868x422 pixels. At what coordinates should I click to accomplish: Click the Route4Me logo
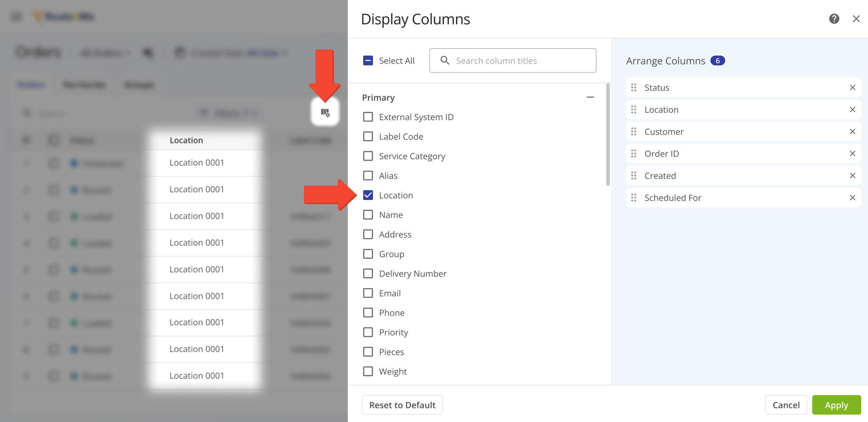[64, 17]
